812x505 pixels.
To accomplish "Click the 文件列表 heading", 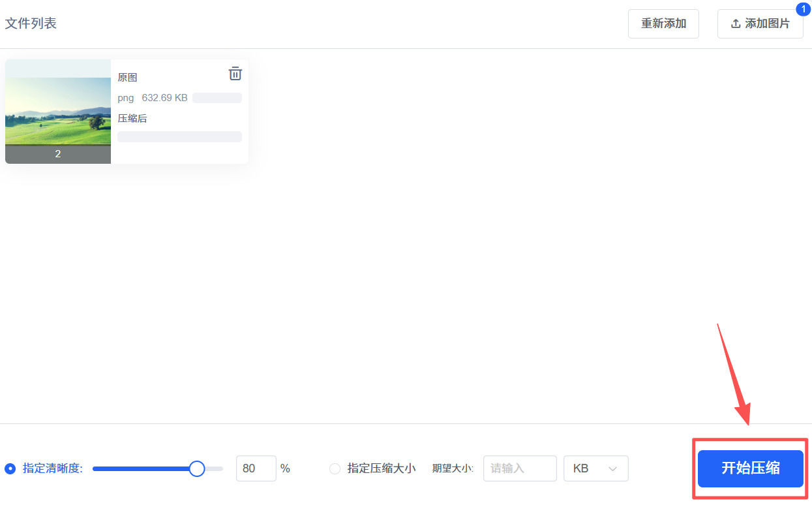I will 31,23.
